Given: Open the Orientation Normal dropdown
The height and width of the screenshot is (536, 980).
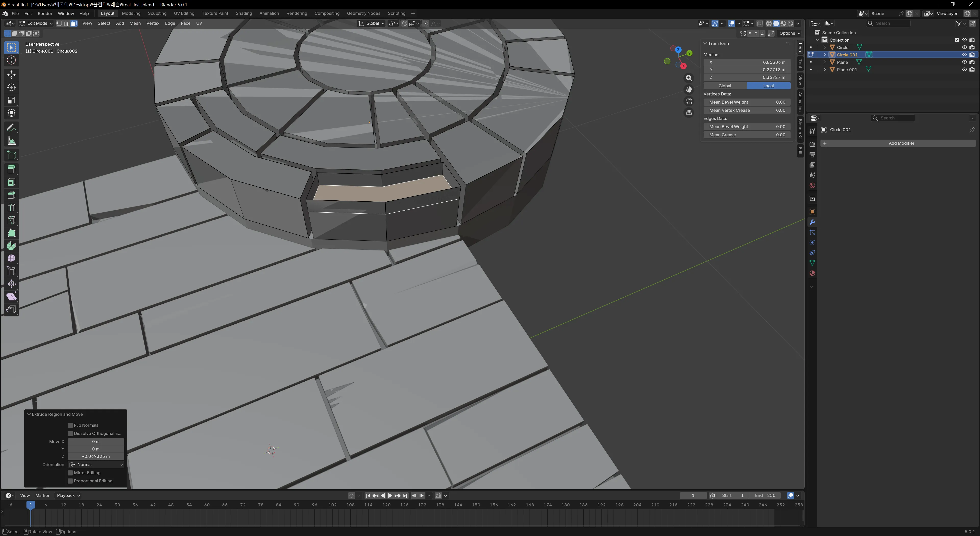Looking at the screenshot, I should coord(96,465).
